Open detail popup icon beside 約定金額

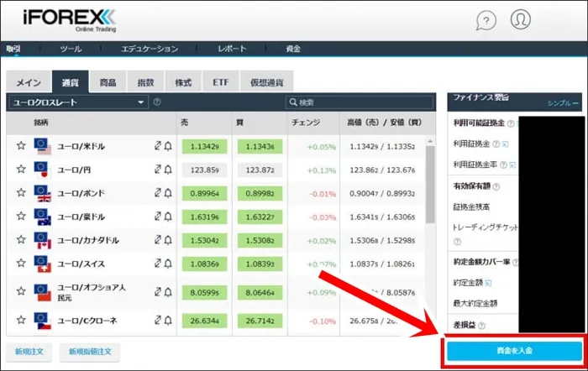click(x=488, y=283)
